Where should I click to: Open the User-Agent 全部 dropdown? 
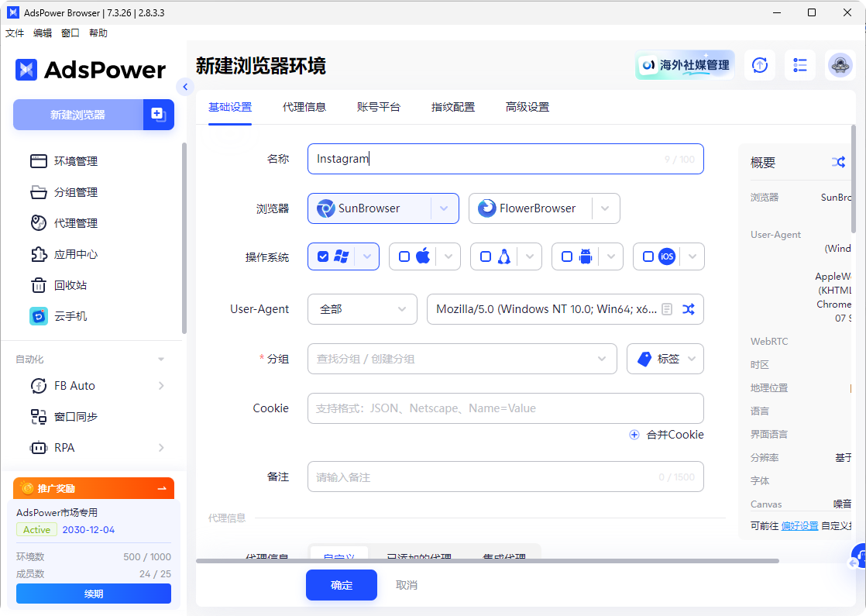362,308
